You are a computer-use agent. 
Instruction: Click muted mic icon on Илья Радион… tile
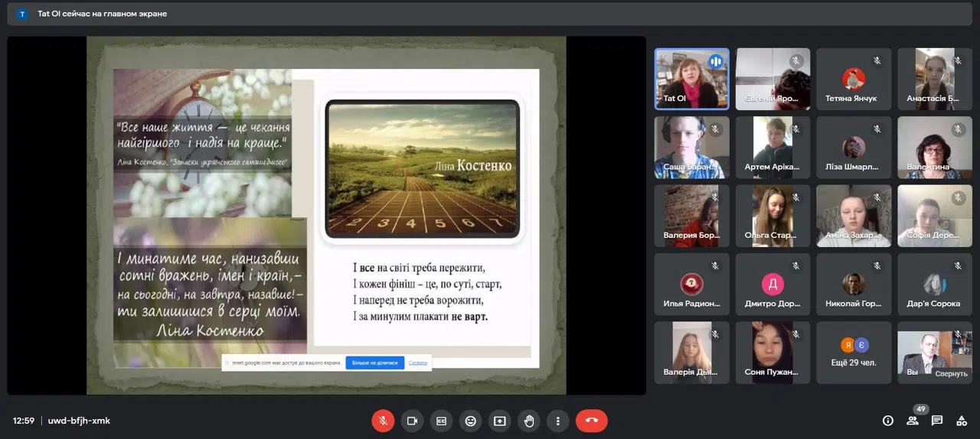[x=715, y=266]
